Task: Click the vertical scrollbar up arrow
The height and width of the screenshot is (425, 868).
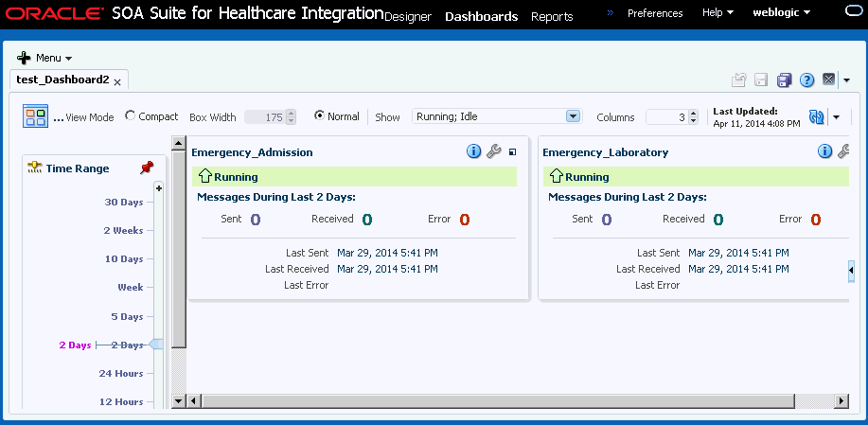Action: click(x=178, y=144)
